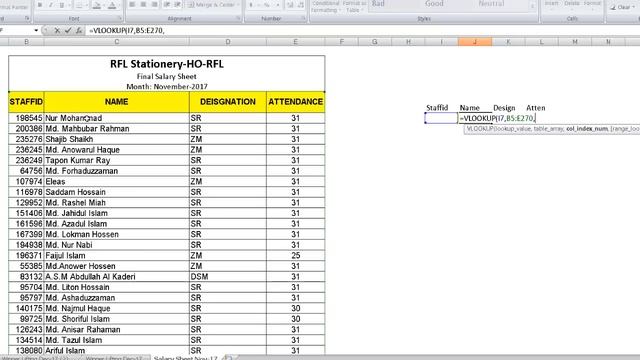Select Faijul Islam name cell
The height and width of the screenshot is (360, 640).
[x=116, y=256]
